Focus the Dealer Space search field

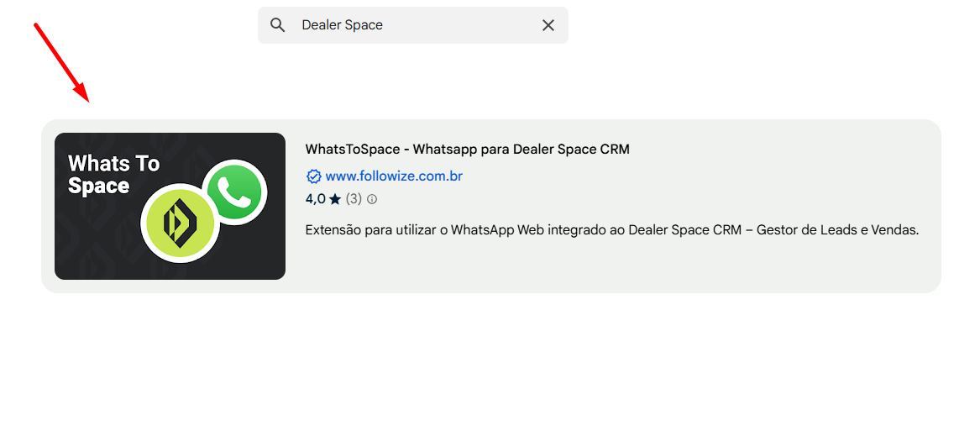(413, 25)
